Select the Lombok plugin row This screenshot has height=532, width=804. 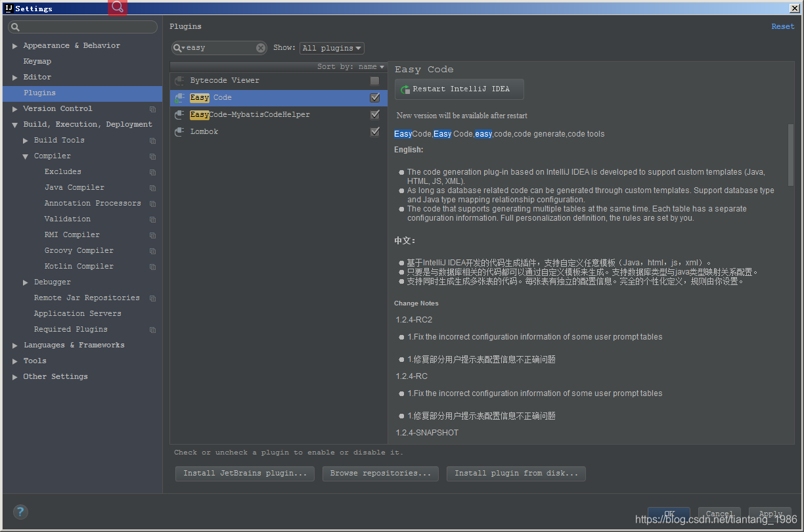tap(279, 132)
